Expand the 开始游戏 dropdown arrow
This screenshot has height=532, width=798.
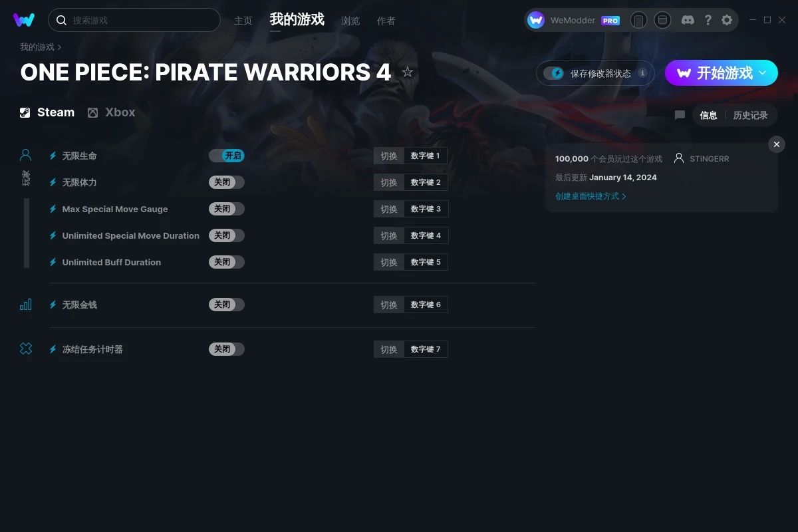pos(763,73)
